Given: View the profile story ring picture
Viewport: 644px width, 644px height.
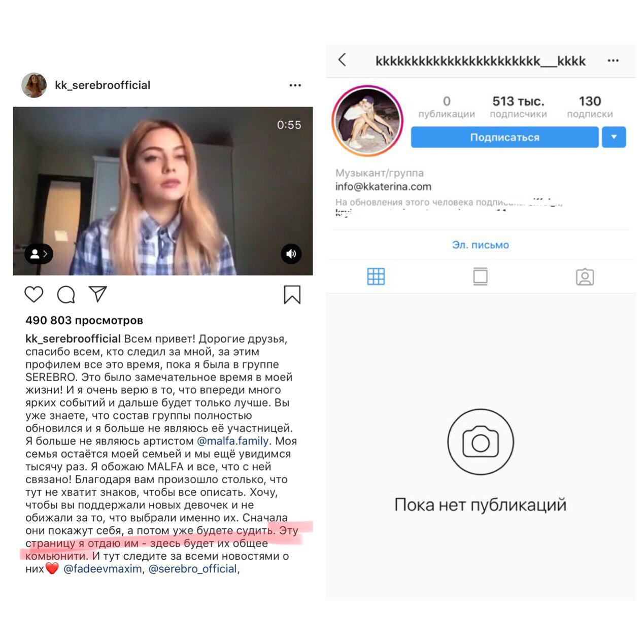Looking at the screenshot, I should [x=367, y=121].
